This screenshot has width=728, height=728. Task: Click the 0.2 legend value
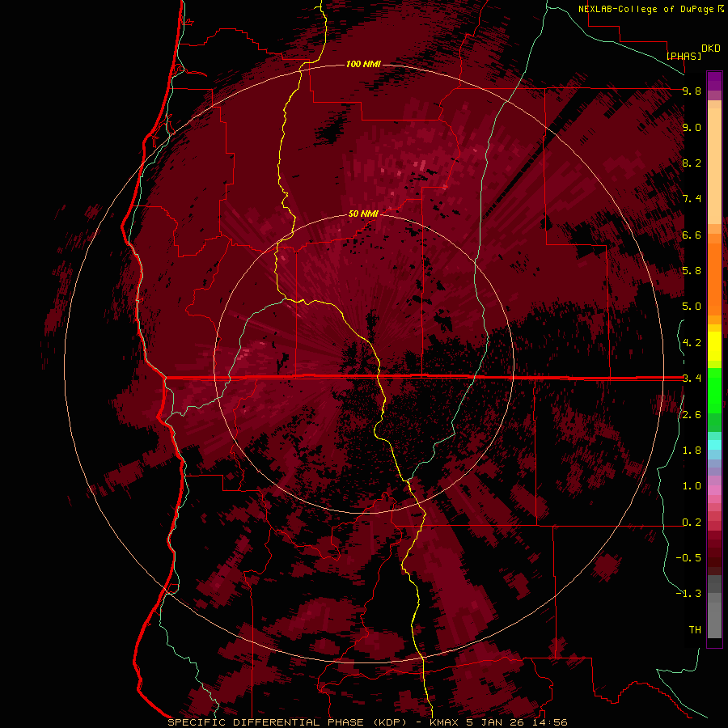(692, 523)
